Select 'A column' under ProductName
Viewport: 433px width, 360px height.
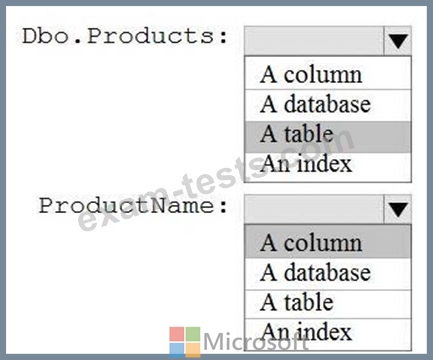[x=328, y=242]
